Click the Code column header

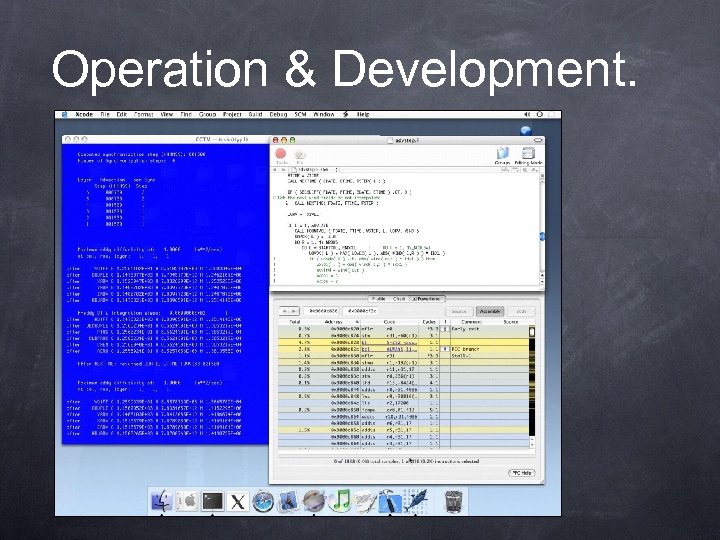[389, 322]
